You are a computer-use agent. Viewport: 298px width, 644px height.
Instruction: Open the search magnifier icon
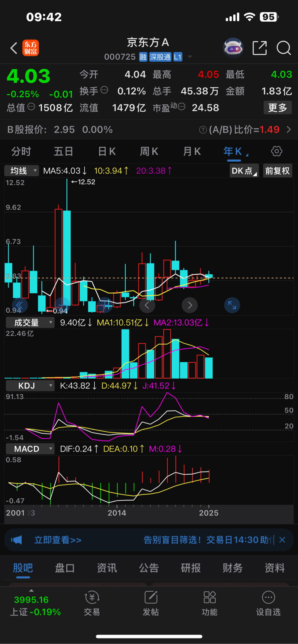[x=284, y=48]
